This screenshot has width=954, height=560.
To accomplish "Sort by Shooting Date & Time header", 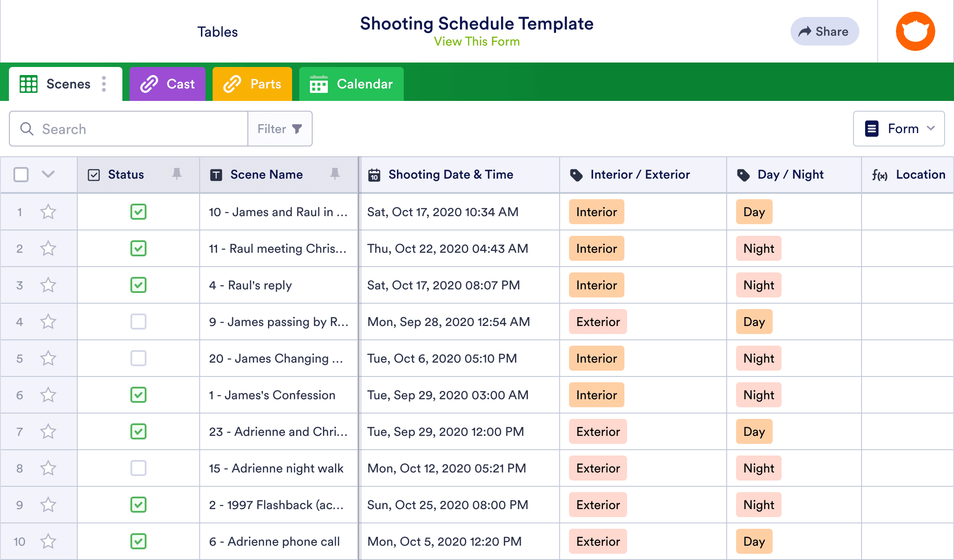I will 460,175.
